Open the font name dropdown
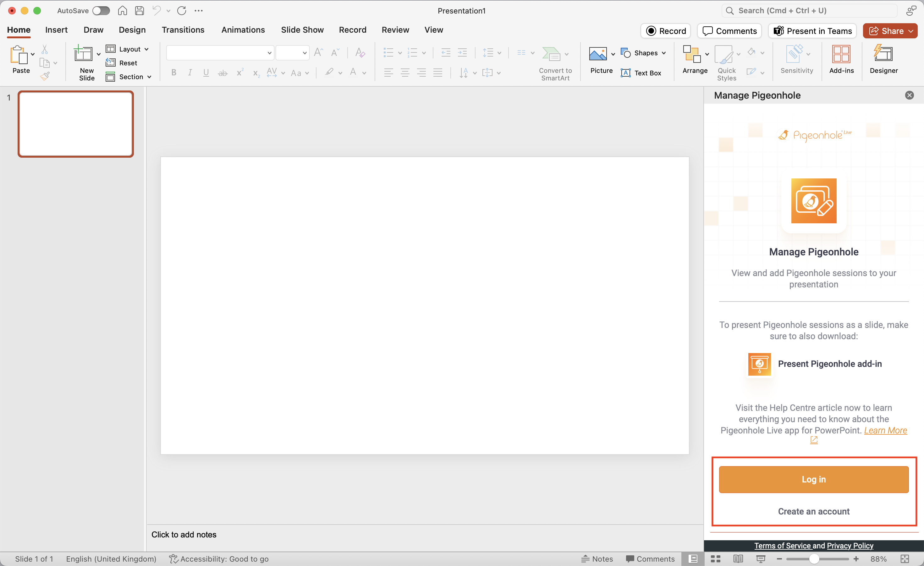The width and height of the screenshot is (924, 566). pyautogui.click(x=269, y=53)
